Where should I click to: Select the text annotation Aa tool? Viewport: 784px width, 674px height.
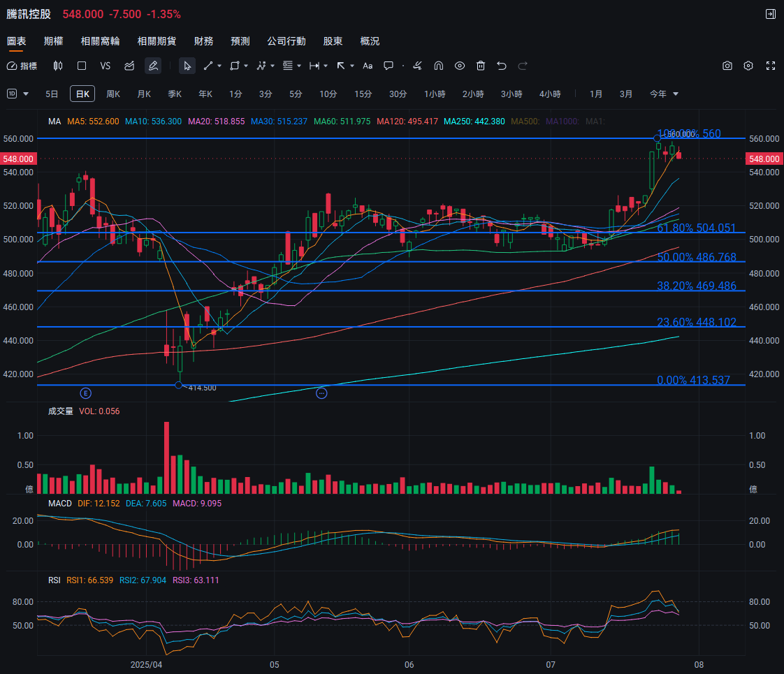[x=368, y=66]
